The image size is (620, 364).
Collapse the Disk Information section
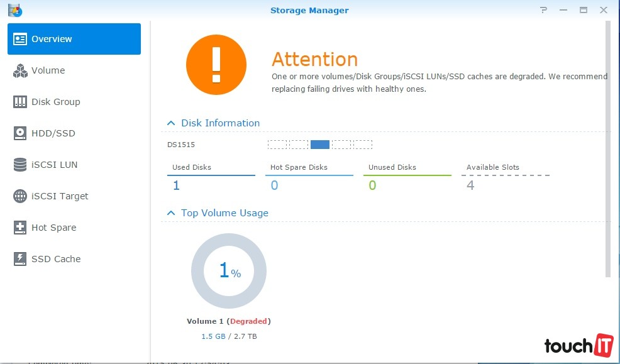[x=170, y=123]
